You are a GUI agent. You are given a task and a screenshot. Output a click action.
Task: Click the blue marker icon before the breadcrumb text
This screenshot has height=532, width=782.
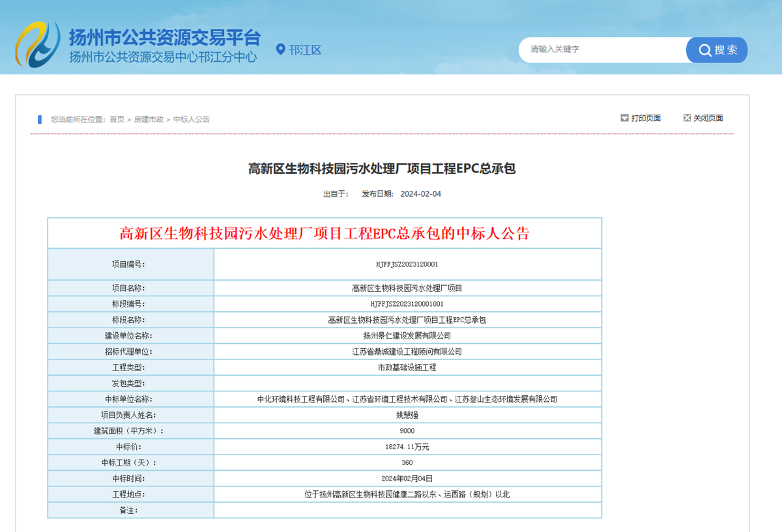(x=40, y=119)
